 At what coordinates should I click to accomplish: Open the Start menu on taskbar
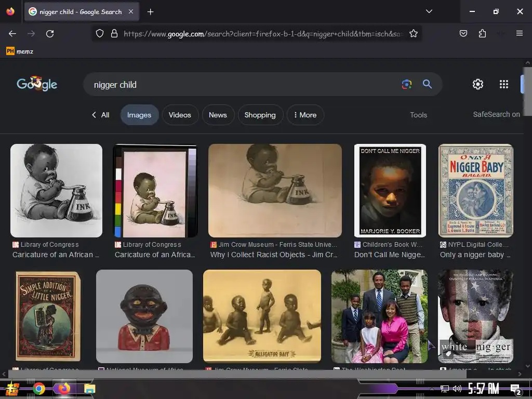(x=12, y=389)
